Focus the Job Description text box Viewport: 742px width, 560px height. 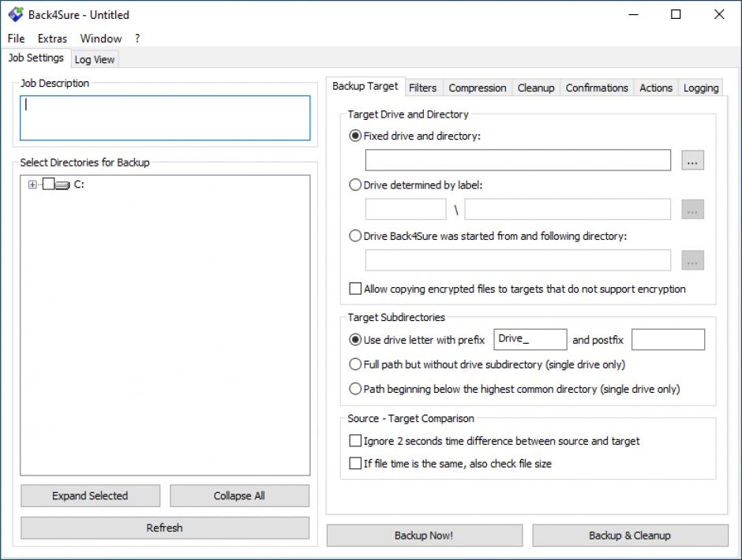(x=165, y=118)
